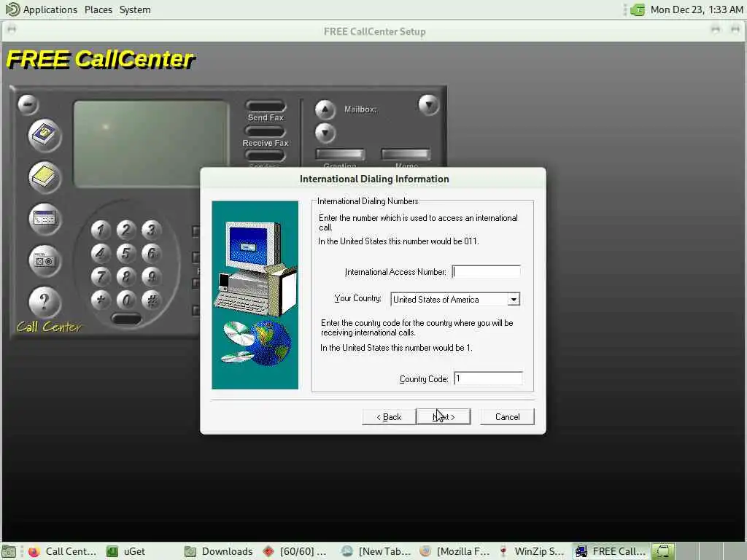Click keypad digit 3 on the dial pad
This screenshot has width=747, height=560.
click(152, 230)
